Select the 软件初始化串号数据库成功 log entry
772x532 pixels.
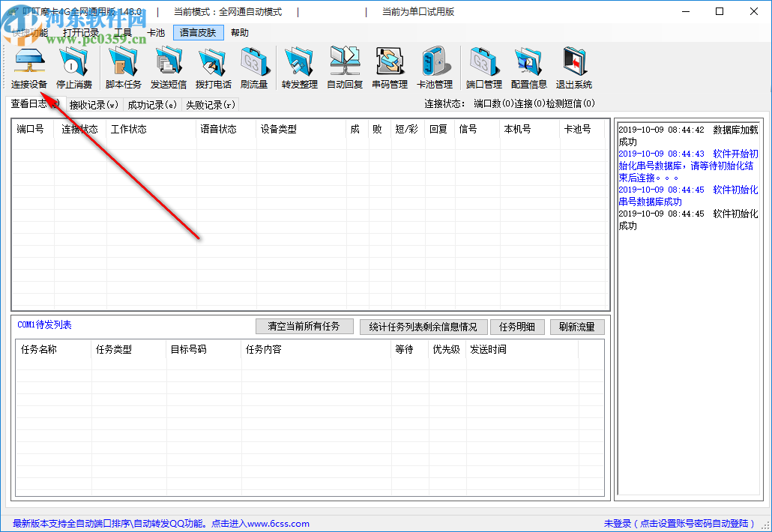point(688,196)
